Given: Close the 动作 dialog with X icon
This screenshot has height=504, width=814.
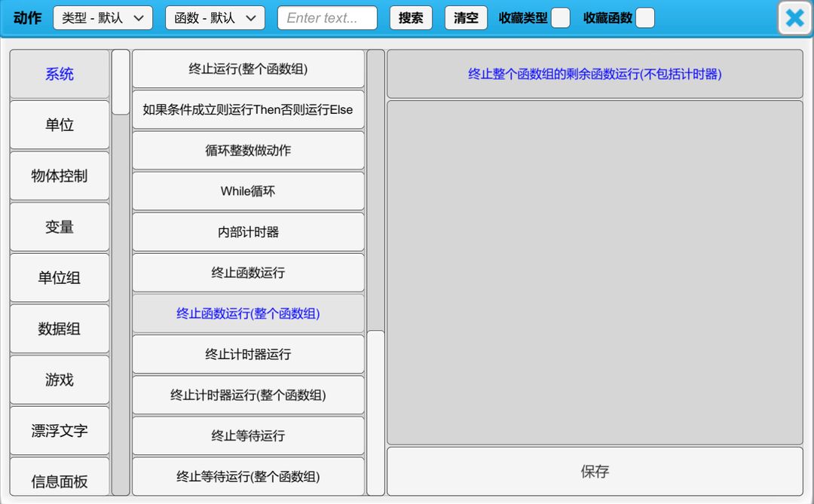Looking at the screenshot, I should click(795, 18).
